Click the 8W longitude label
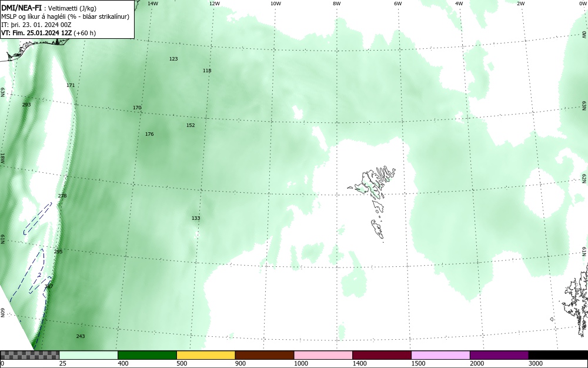The height and width of the screenshot is (368, 588). (337, 4)
